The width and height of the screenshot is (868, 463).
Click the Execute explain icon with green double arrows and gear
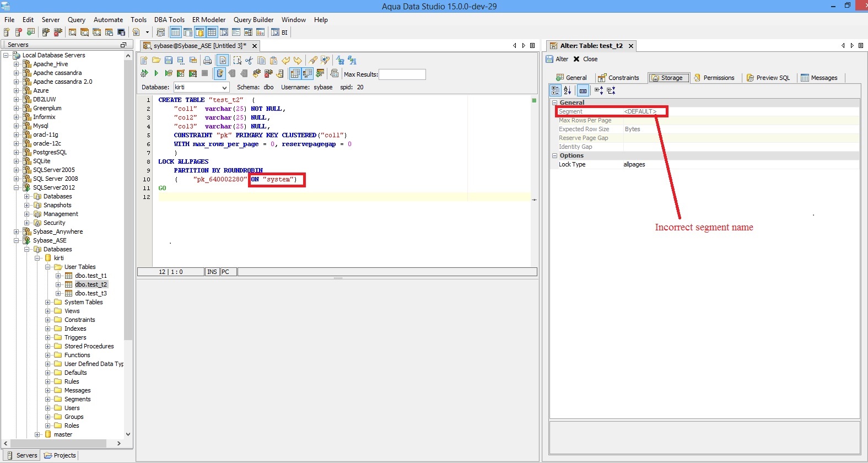(144, 73)
